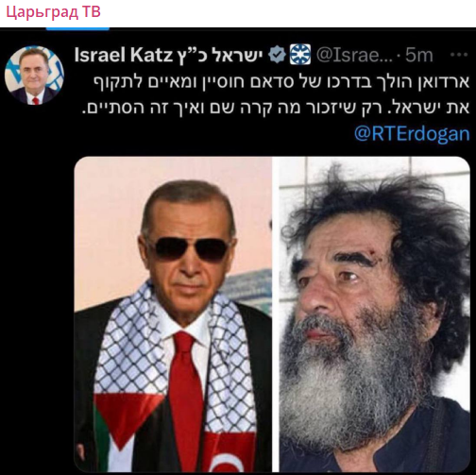Open the @RTErdogan mention
The image size is (476, 475).
tap(412, 134)
